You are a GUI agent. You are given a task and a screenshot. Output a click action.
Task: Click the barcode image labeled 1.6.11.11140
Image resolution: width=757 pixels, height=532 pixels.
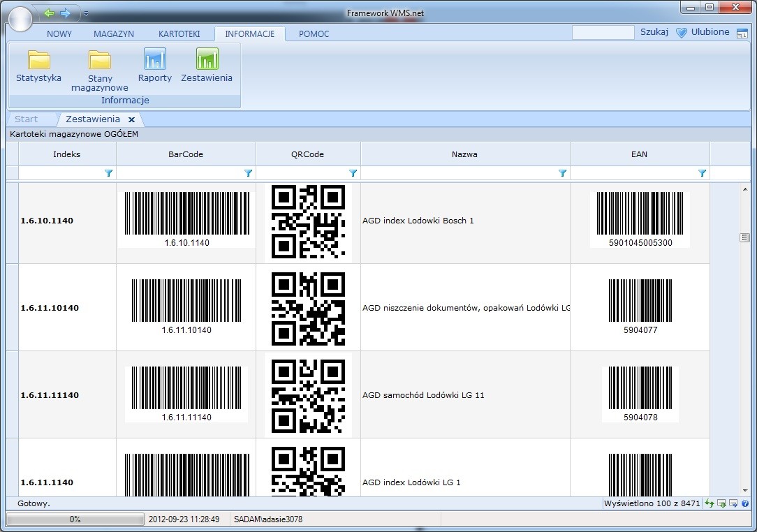point(186,394)
